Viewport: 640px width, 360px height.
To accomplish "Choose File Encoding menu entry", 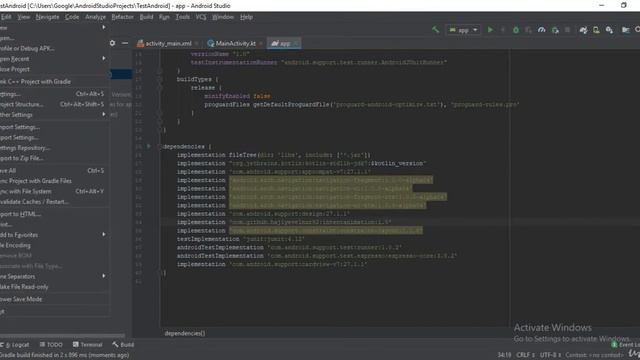I will [x=54, y=245].
